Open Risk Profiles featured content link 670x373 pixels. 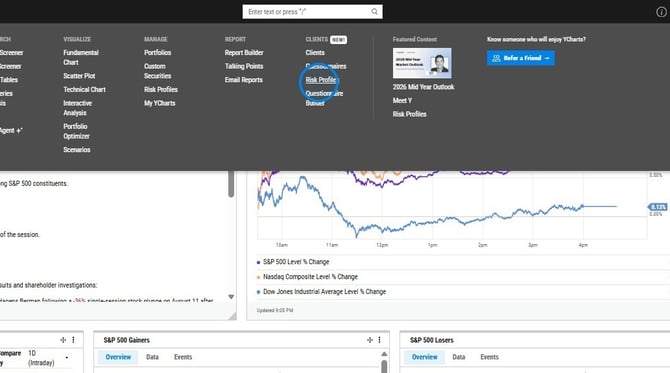click(409, 114)
